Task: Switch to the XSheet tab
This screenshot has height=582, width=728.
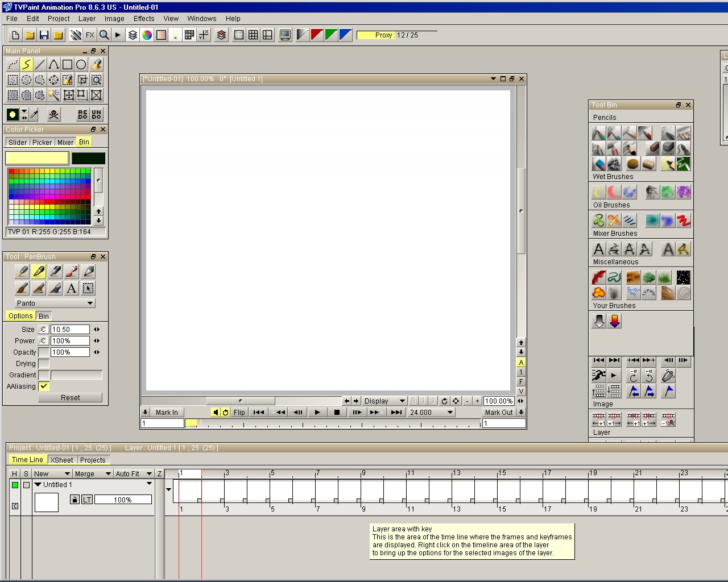Action: [x=61, y=460]
